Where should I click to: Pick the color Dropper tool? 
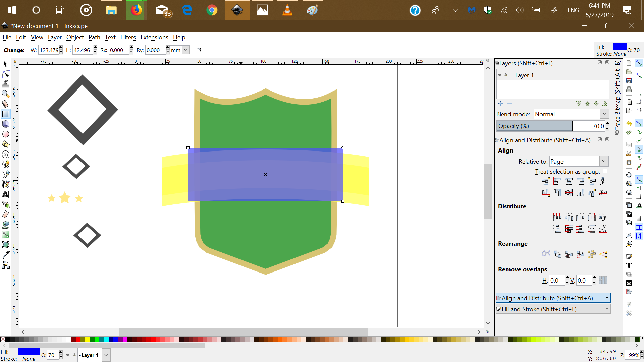(6, 255)
